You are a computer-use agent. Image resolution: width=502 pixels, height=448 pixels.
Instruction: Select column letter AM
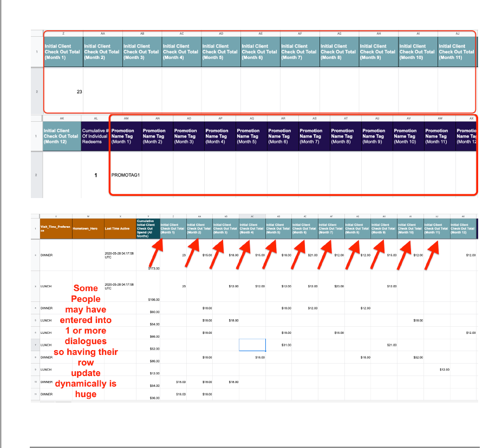(x=126, y=118)
